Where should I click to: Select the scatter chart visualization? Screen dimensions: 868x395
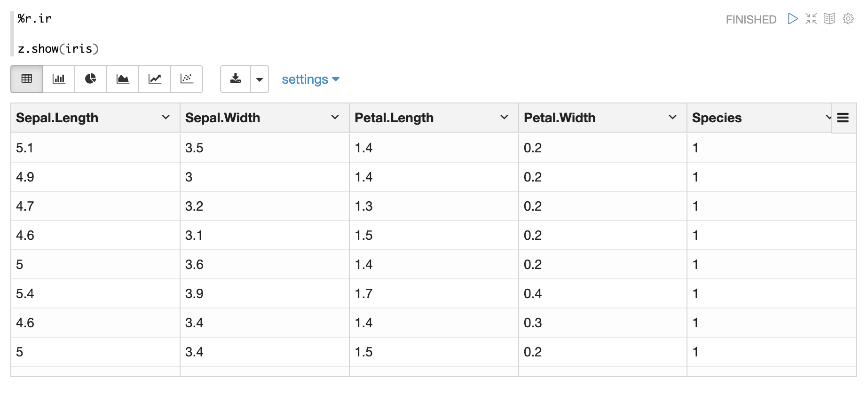click(x=187, y=79)
